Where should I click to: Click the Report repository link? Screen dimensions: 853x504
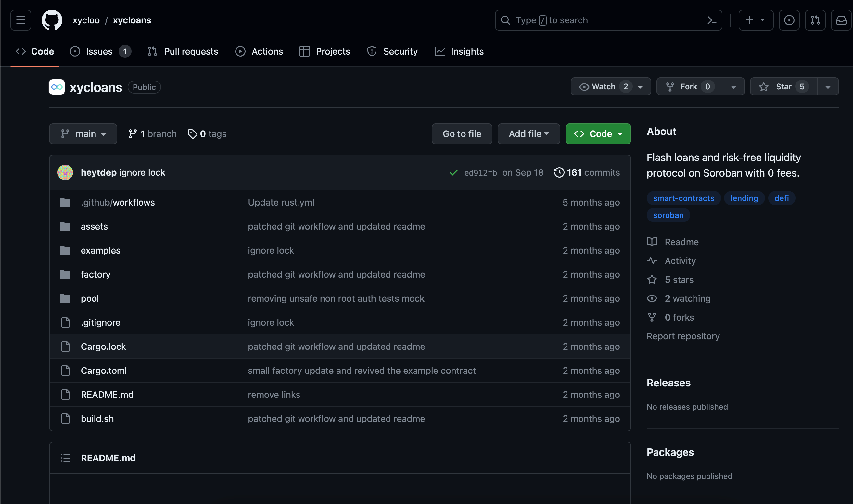pos(683,336)
